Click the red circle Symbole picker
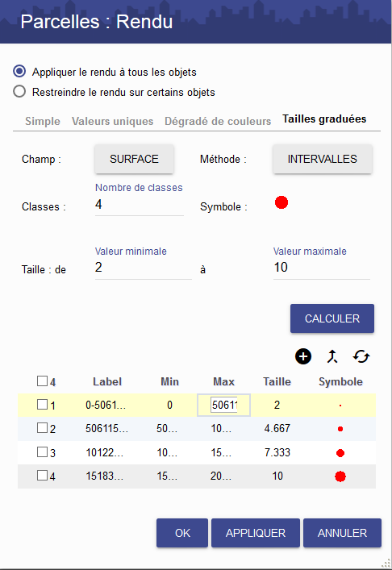The image size is (392, 570). click(281, 202)
